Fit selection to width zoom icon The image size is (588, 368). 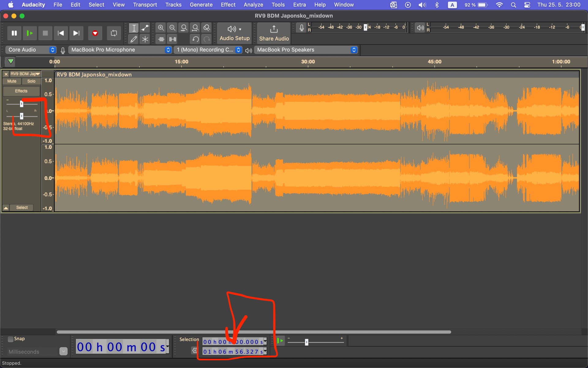[184, 28]
